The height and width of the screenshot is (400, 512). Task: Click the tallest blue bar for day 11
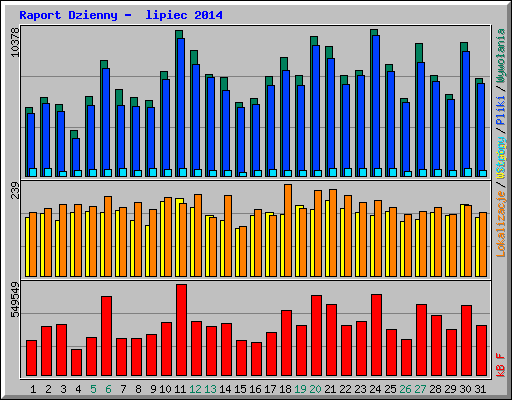181,107
